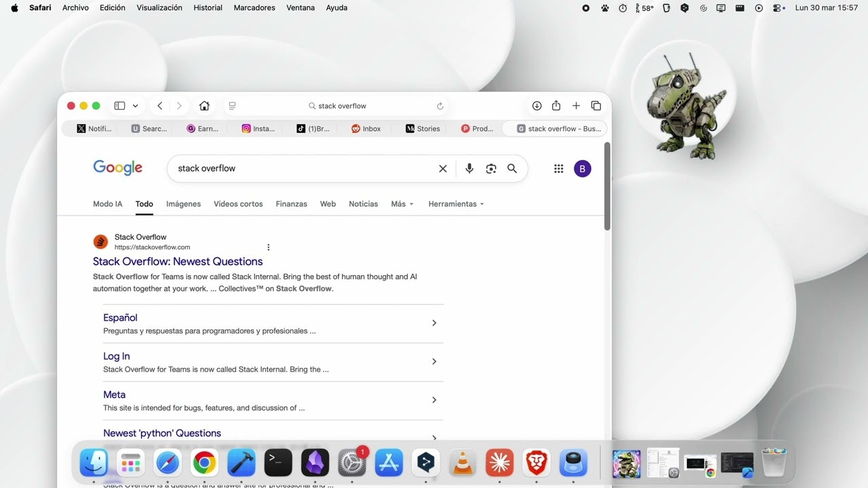
Task: Launch Google Chrome from the Dock
Action: (204, 463)
